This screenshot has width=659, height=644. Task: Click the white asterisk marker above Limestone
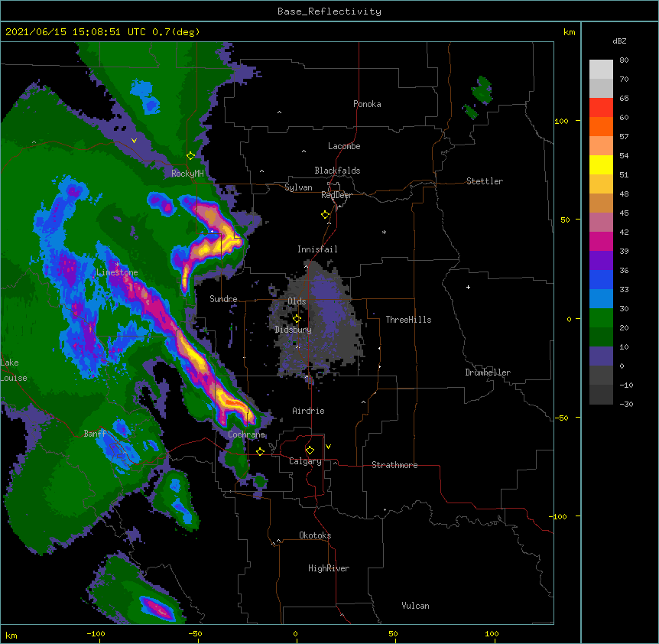click(117, 264)
